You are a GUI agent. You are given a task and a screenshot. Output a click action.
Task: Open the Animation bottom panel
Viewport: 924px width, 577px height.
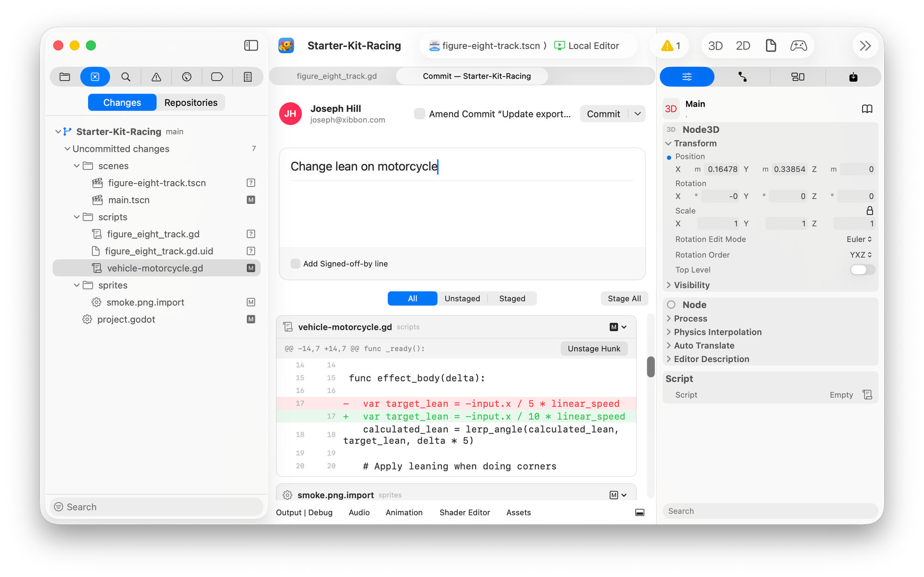pos(404,512)
